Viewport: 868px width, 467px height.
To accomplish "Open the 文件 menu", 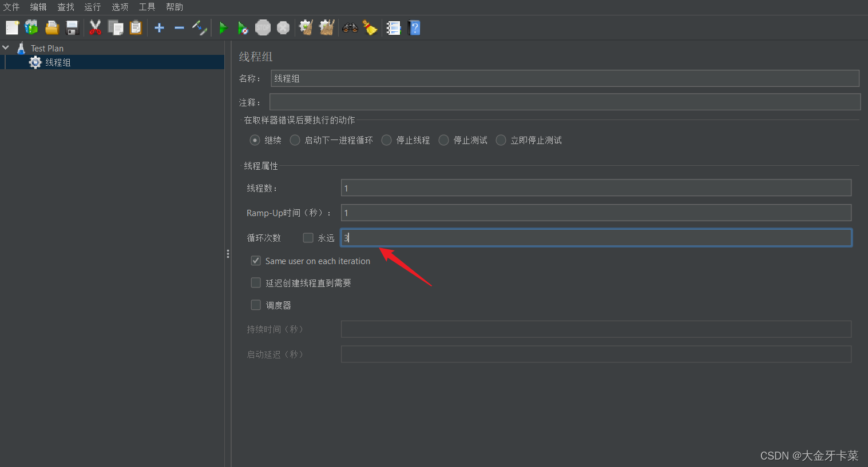I will (x=11, y=7).
